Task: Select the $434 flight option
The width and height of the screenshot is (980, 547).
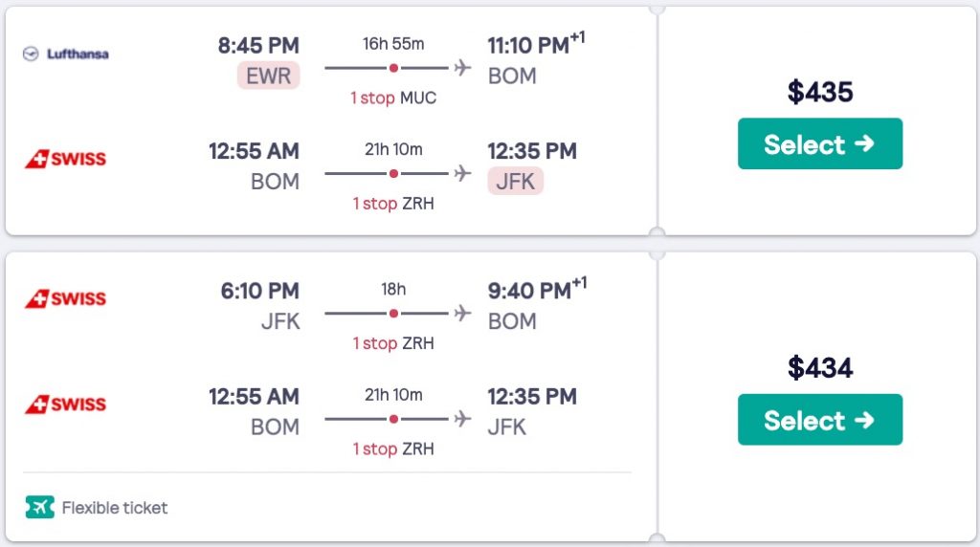Action: 819,420
